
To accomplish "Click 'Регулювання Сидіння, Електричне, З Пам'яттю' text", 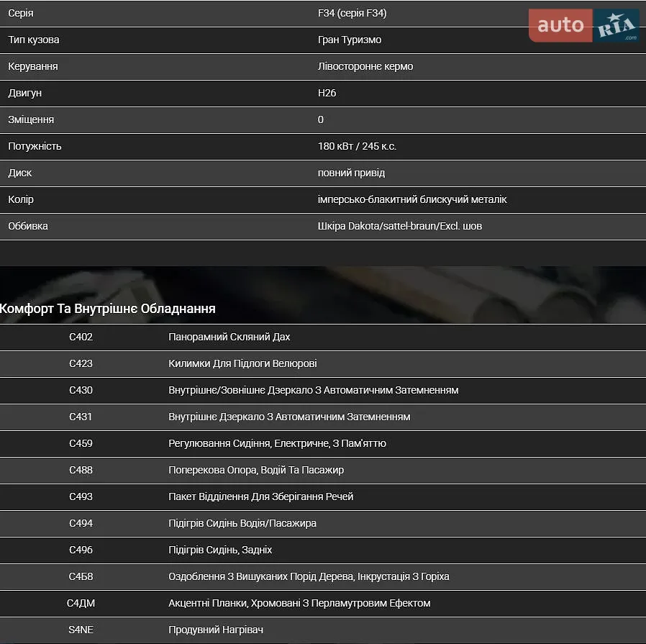I will 277,443.
